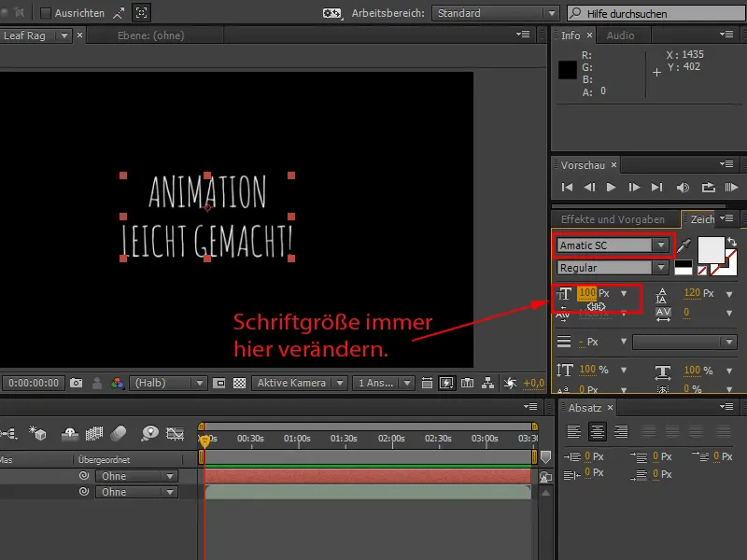Open the Arbeitsbereich Standard dropdown

point(495,13)
